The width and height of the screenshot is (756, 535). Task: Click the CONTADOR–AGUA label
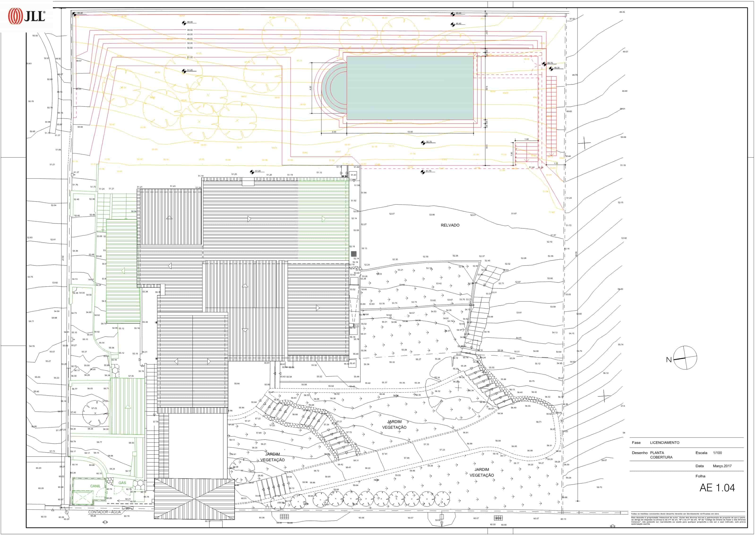coord(104,512)
